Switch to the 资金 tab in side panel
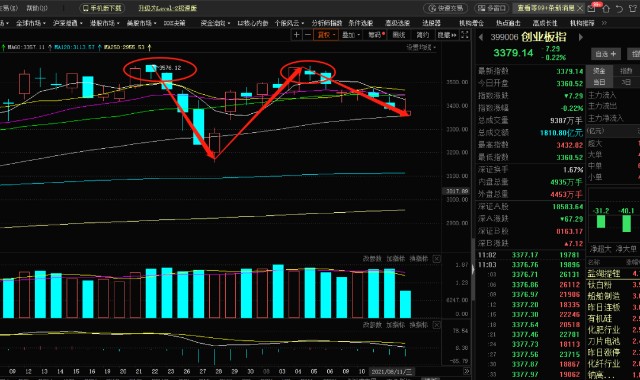 [x=599, y=71]
